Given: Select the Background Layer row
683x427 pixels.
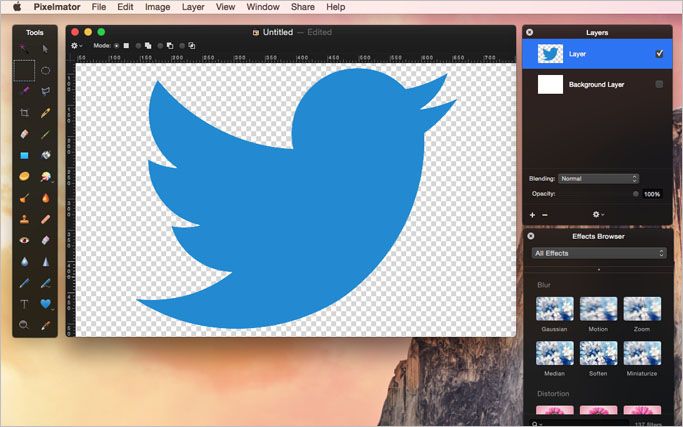Looking at the screenshot, I should tap(597, 85).
